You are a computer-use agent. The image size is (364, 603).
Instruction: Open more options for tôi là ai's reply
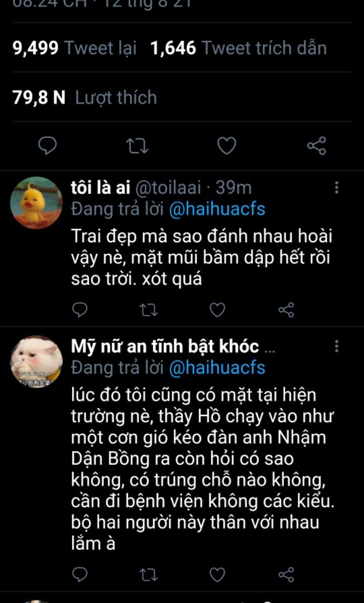click(x=337, y=188)
